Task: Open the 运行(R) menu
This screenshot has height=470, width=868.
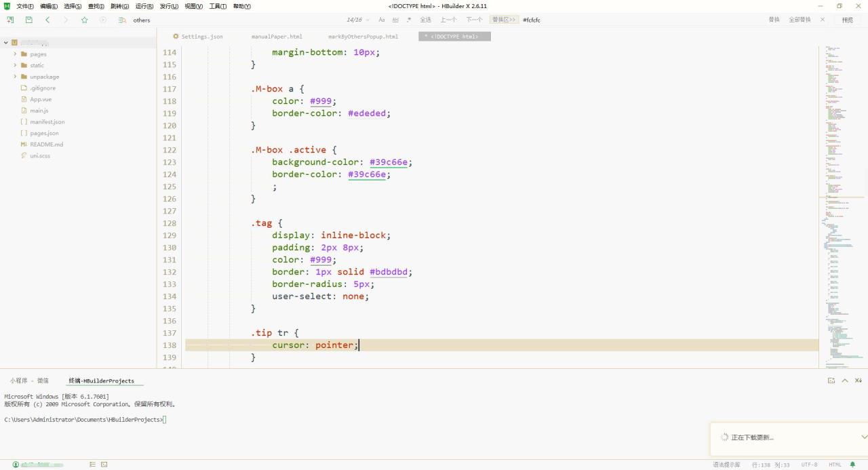Action: coord(144,6)
